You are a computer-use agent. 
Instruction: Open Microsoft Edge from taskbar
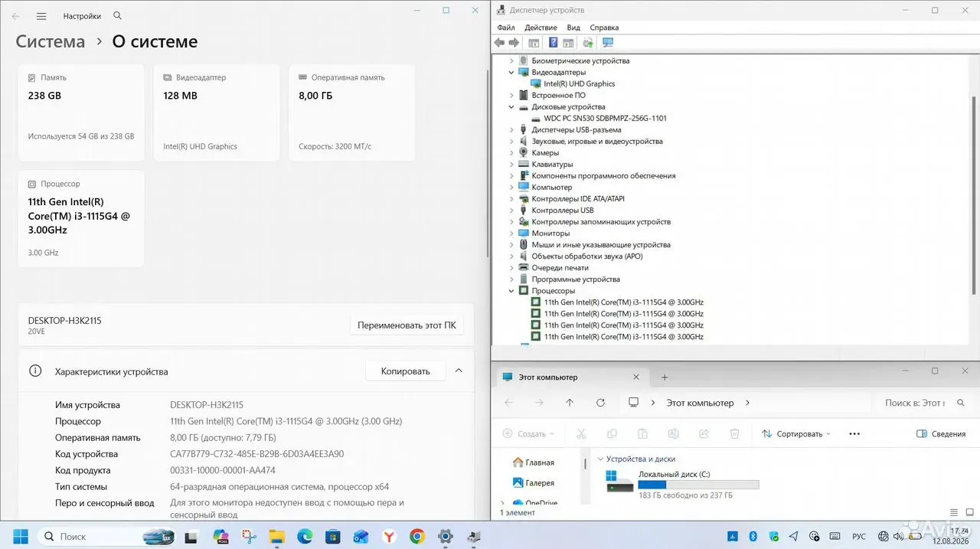click(305, 537)
